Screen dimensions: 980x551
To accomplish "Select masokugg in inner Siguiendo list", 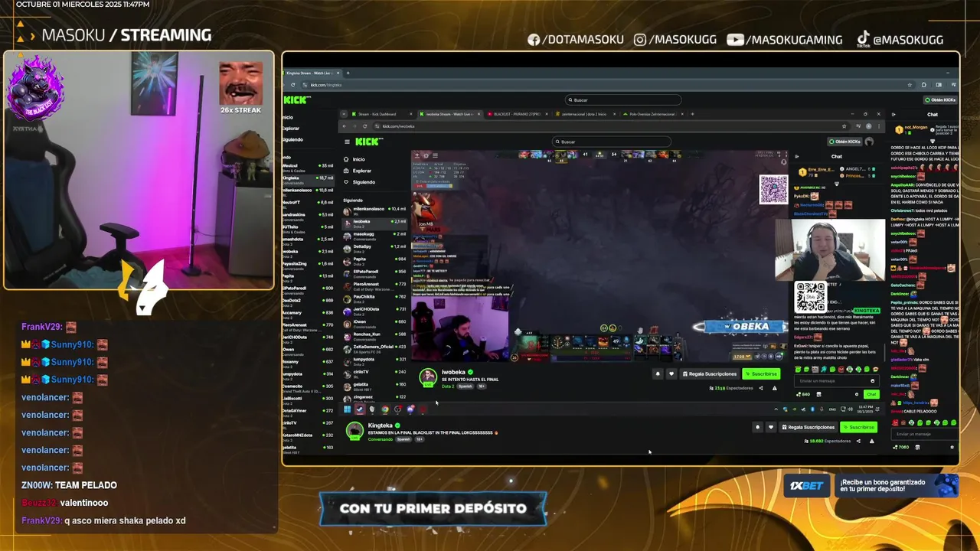I will coord(375,236).
